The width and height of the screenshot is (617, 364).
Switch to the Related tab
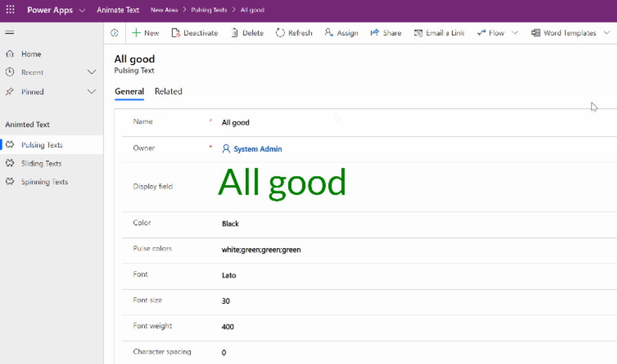tap(168, 91)
